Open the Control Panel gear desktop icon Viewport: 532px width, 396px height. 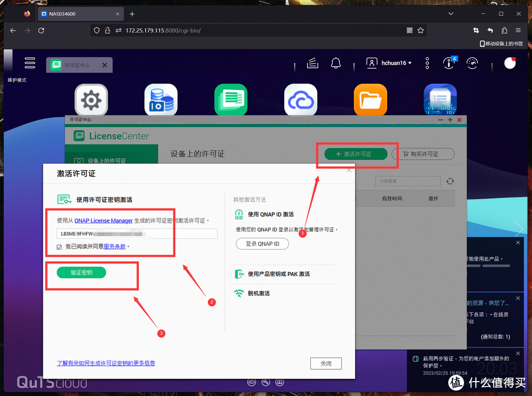pyautogui.click(x=91, y=100)
